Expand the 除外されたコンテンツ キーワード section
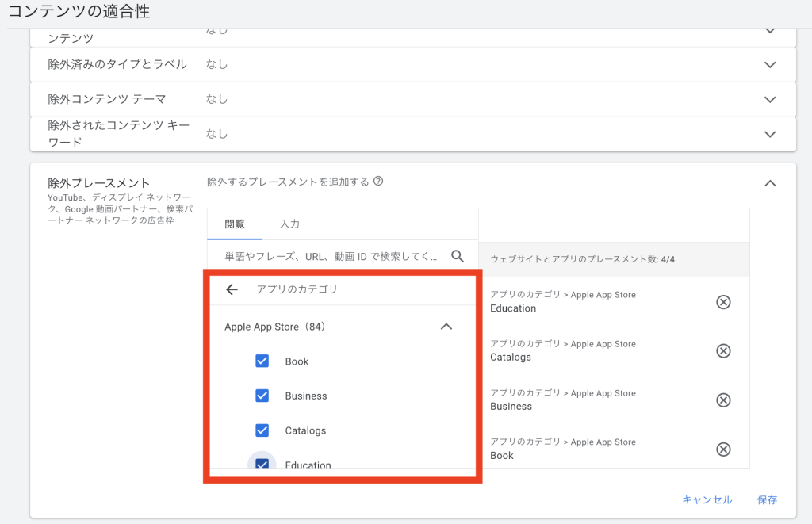Image resolution: width=812 pixels, height=524 pixels. pyautogui.click(x=769, y=134)
